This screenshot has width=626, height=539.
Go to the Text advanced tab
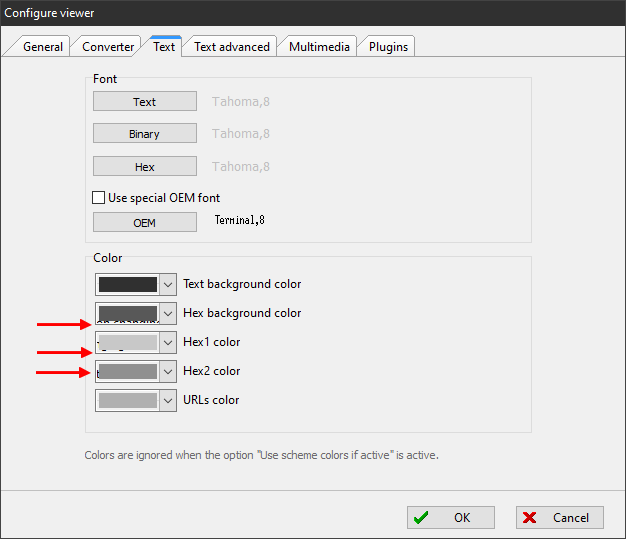point(232,47)
